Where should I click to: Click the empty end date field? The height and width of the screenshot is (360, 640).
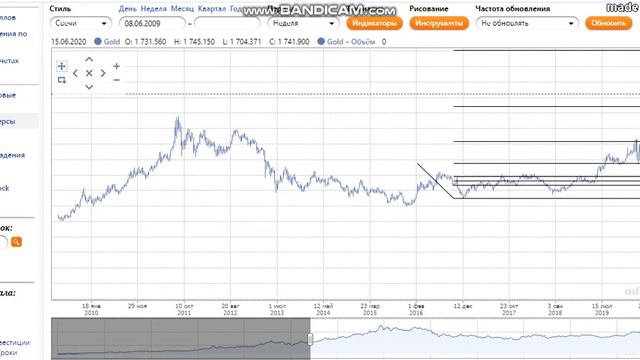click(227, 23)
